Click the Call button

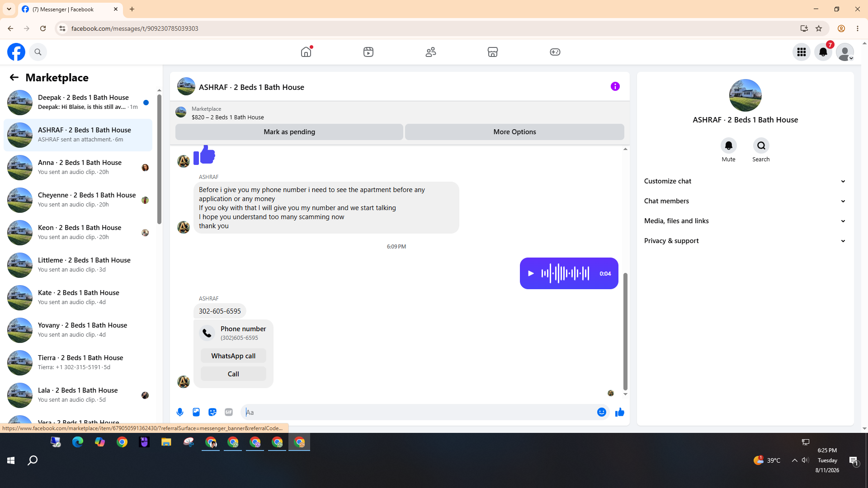tap(233, 374)
